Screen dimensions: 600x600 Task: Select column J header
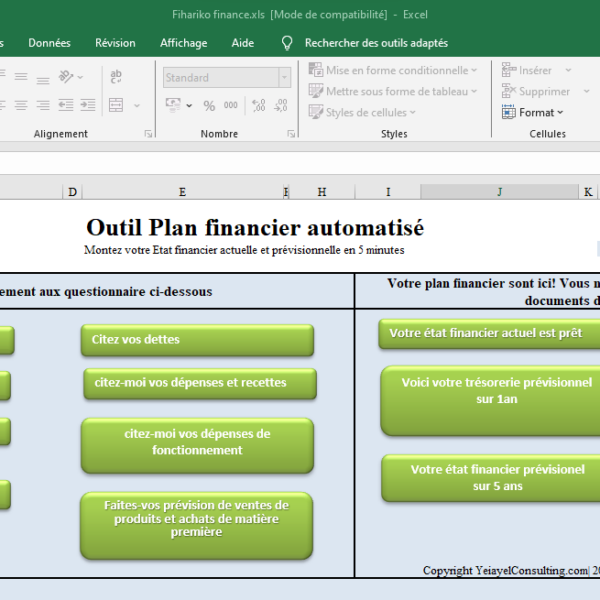499,192
